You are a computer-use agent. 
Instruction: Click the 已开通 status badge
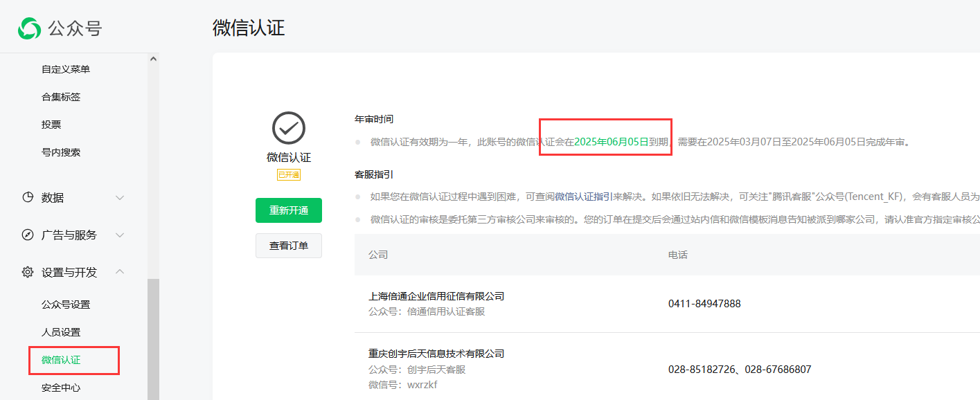coord(289,175)
